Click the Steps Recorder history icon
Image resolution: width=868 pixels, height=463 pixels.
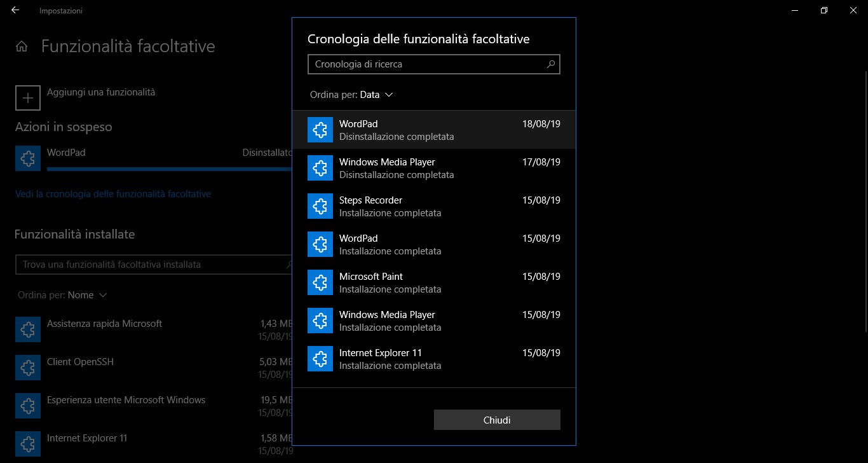[320, 206]
